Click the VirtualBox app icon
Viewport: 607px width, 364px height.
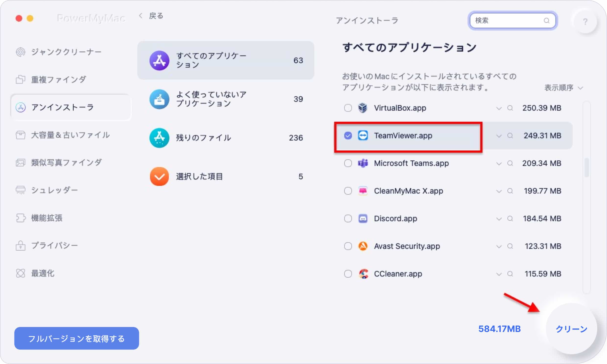[363, 108]
